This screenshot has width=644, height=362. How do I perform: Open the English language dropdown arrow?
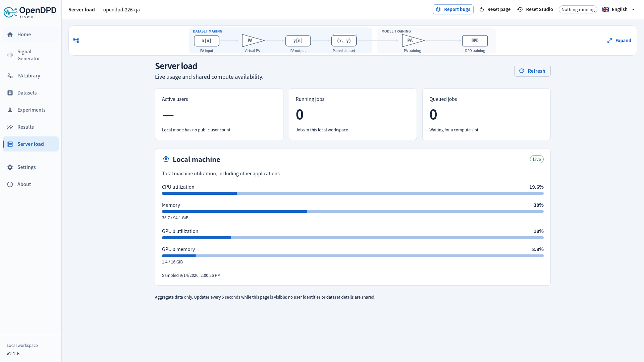coord(633,9)
